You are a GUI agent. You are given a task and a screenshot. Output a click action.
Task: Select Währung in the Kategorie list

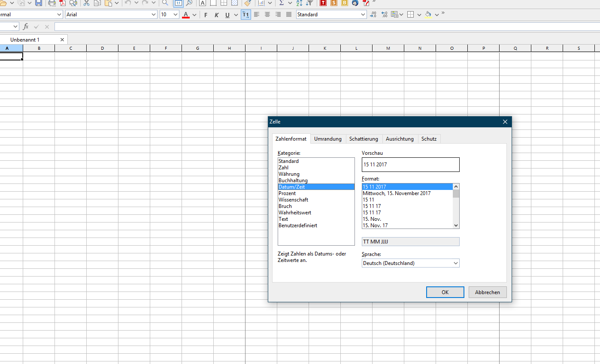tap(289, 174)
